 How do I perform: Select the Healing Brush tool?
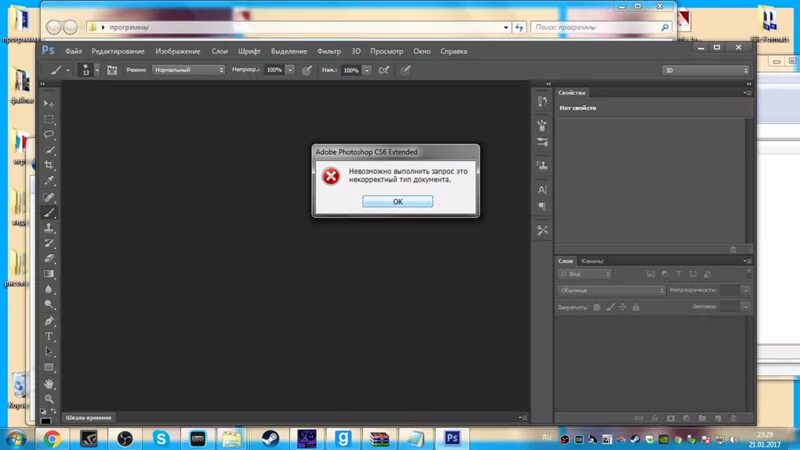tap(49, 197)
